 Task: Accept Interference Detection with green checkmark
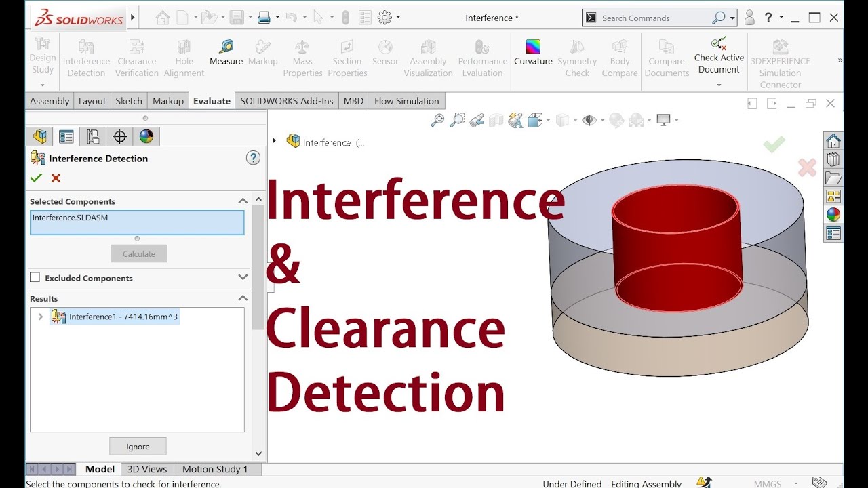pos(36,178)
